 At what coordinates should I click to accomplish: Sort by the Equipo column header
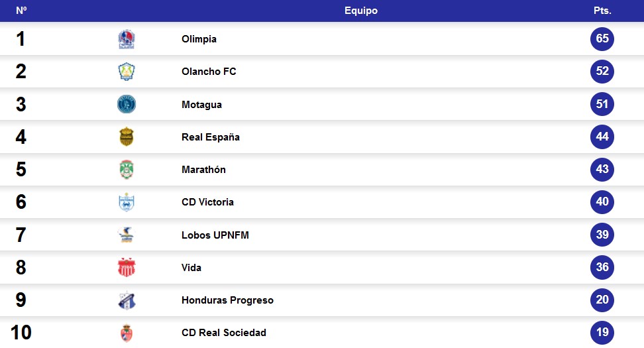(361, 11)
